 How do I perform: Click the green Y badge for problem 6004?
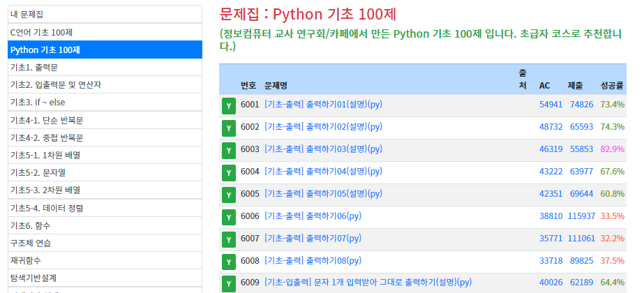click(229, 172)
